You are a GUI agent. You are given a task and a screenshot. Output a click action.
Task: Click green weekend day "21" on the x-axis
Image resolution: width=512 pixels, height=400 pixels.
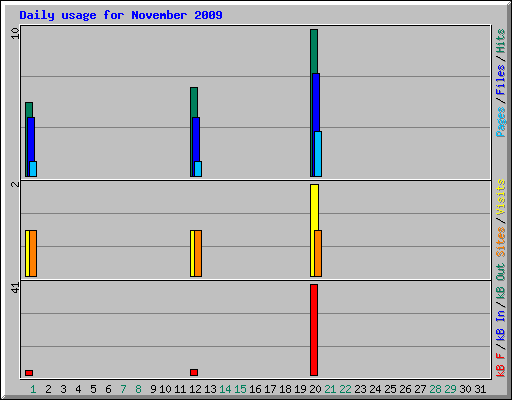(330, 389)
